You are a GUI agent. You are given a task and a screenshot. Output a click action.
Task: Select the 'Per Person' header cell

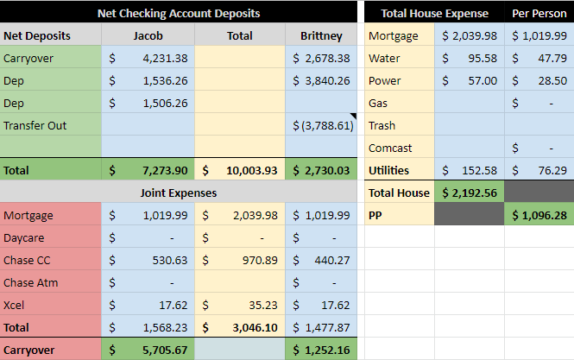[x=539, y=12]
